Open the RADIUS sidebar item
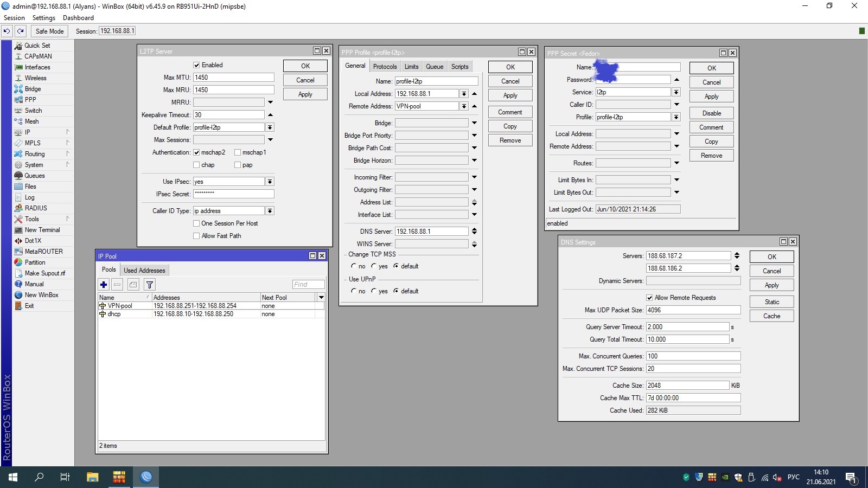Viewport: 868px width, 488px height. [x=36, y=208]
